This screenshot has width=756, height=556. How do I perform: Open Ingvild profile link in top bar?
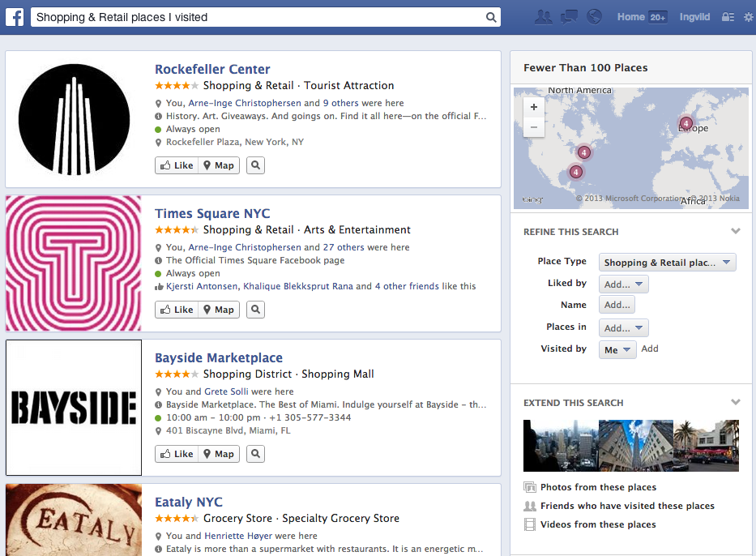click(694, 17)
